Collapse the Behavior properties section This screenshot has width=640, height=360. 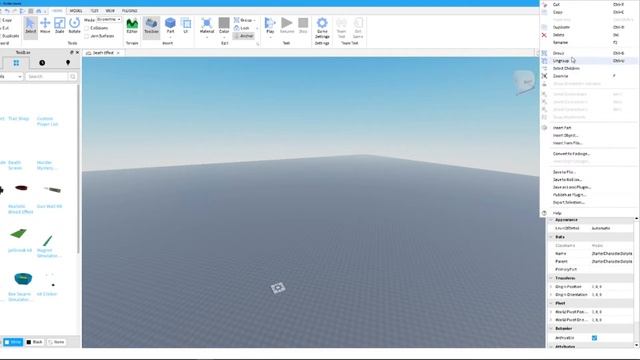551,329
